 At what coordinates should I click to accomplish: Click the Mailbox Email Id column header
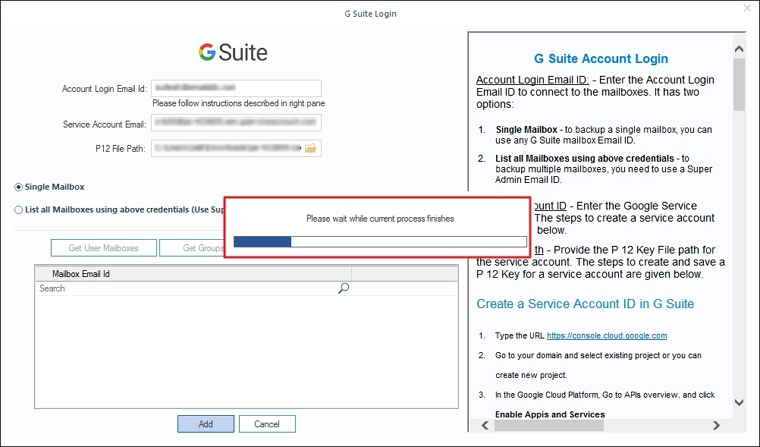point(193,274)
